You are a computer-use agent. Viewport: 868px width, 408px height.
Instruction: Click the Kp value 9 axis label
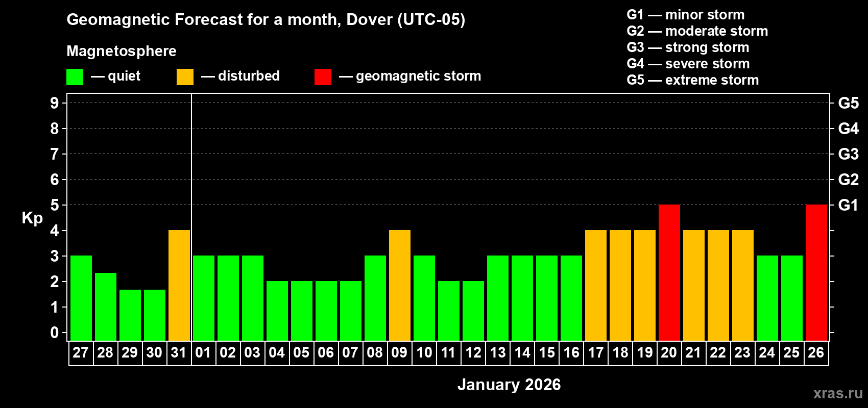(55, 103)
